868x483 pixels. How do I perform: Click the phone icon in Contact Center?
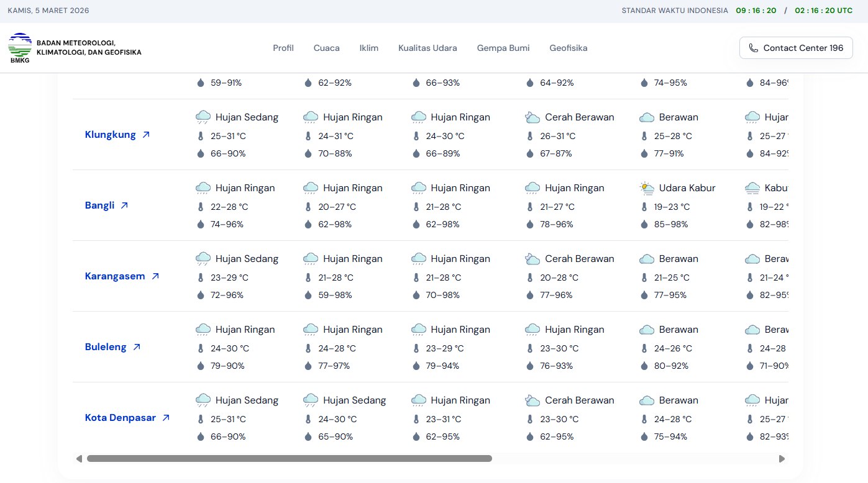(754, 48)
